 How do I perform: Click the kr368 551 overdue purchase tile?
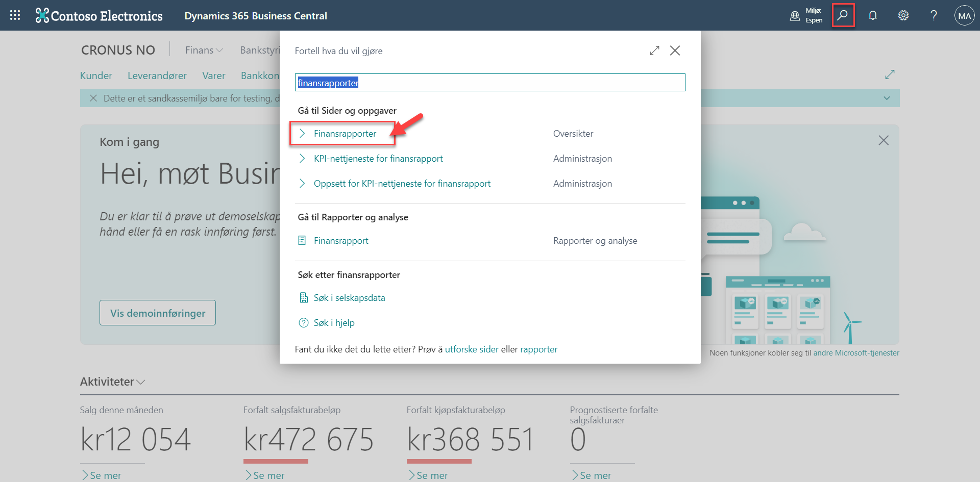click(470, 440)
